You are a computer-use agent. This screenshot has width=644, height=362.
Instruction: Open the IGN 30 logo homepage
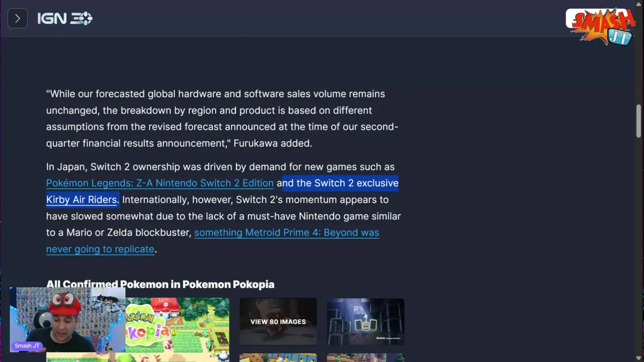click(64, 19)
